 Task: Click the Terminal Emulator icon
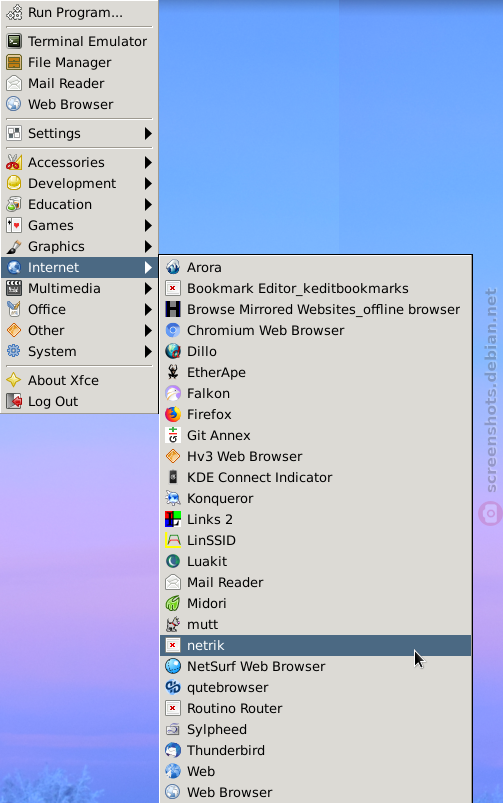click(14, 41)
